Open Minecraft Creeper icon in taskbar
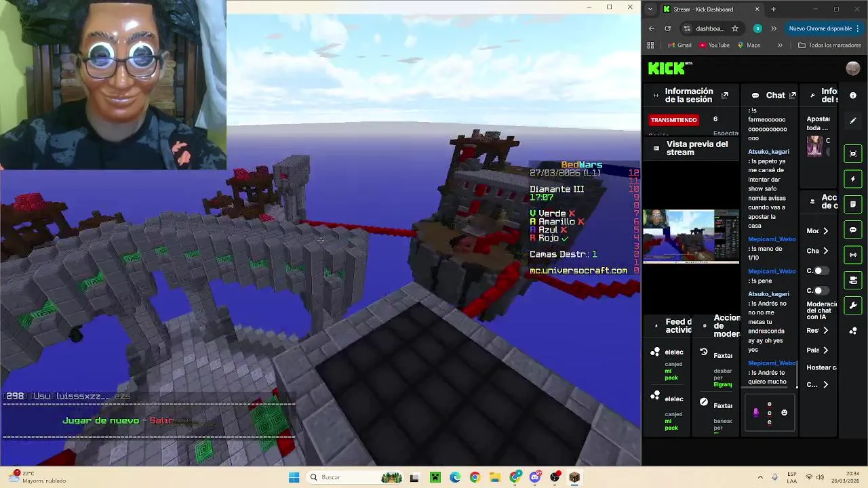 (435, 477)
